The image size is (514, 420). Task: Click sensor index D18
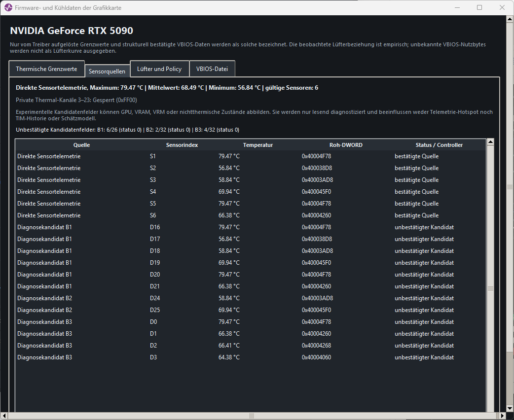pos(155,250)
